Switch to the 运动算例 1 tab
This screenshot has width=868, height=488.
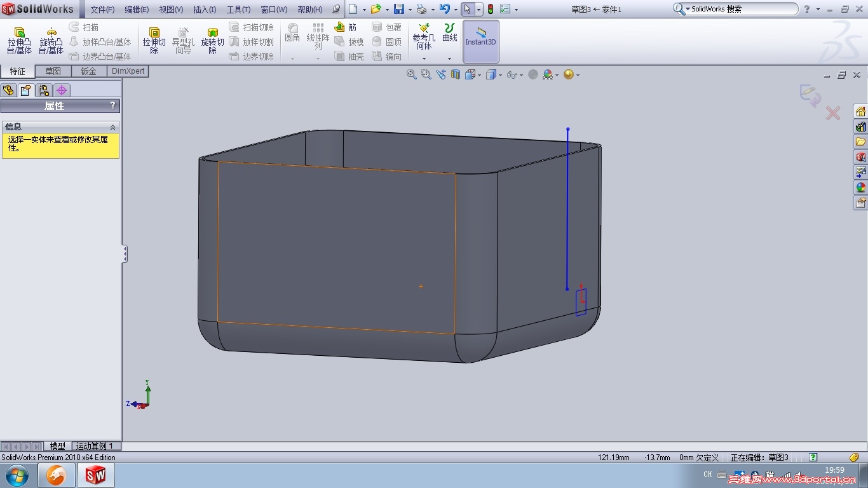point(95,446)
